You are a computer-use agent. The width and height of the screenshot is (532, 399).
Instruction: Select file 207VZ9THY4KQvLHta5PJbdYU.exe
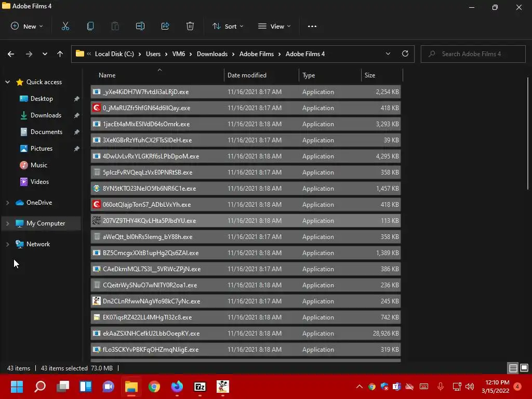(246, 220)
